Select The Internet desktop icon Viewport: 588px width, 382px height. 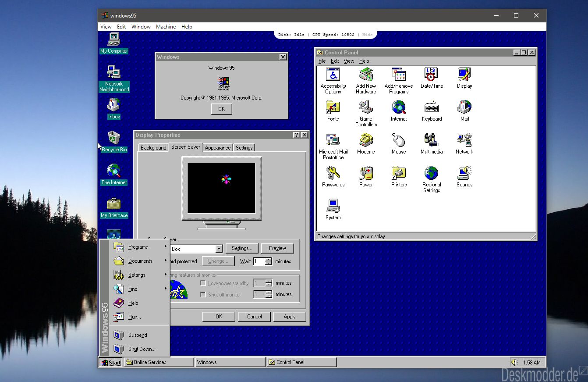tap(114, 175)
